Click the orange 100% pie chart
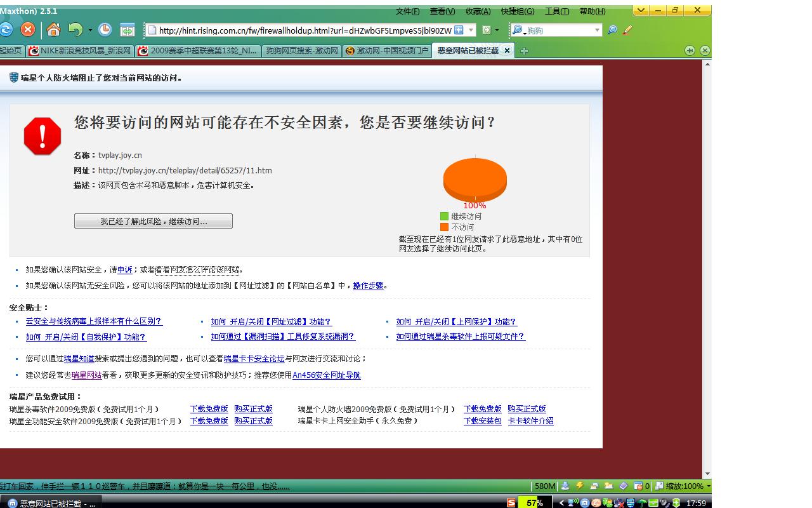 475,180
